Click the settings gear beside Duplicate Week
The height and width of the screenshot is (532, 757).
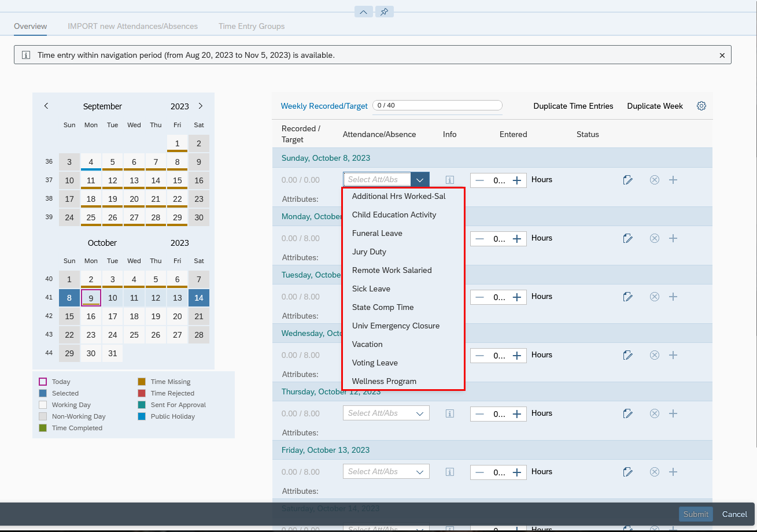click(701, 106)
